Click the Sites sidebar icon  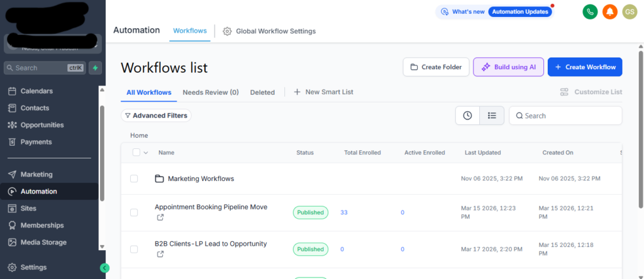coord(13,209)
